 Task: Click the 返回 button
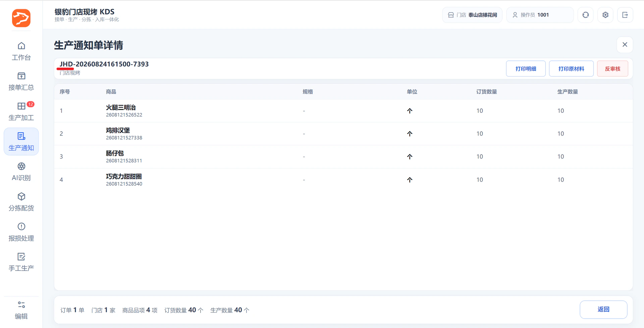(603, 310)
